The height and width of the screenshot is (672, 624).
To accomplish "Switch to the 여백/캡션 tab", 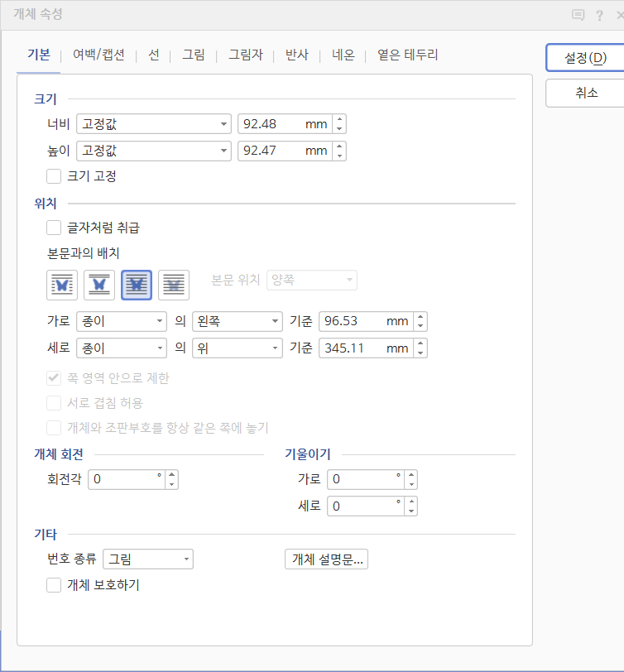I will [99, 55].
